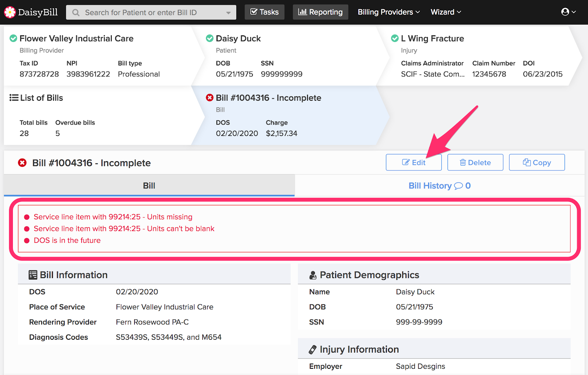Click Bill type value Professional
Image resolution: width=588 pixels, height=375 pixels.
click(x=139, y=74)
